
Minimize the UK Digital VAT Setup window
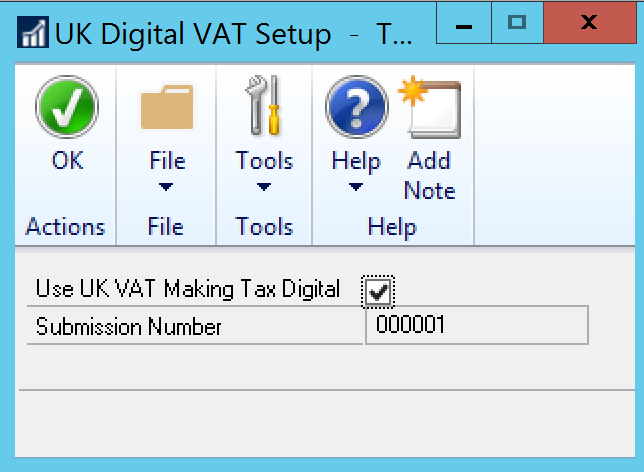click(x=464, y=23)
